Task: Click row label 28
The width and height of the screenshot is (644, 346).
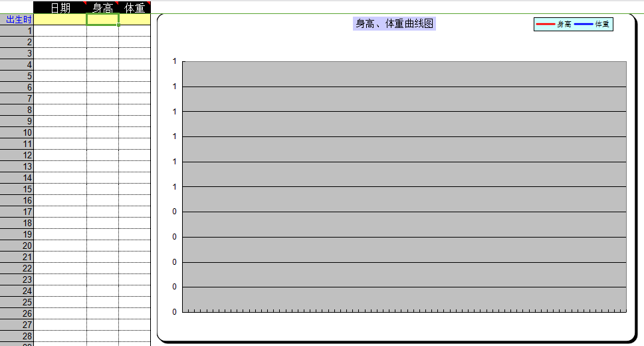Action: (17, 336)
